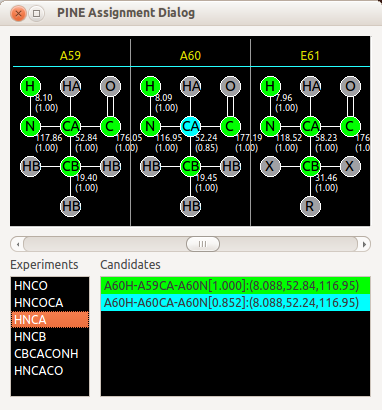
Task: Select the HNCOCA experiment
Action: click(50, 303)
